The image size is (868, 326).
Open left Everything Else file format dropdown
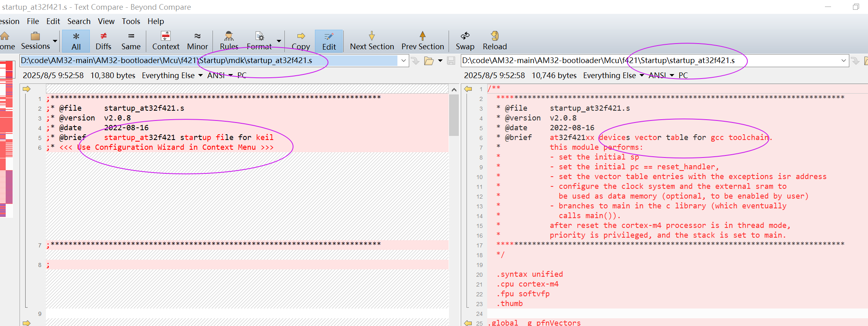(x=172, y=75)
